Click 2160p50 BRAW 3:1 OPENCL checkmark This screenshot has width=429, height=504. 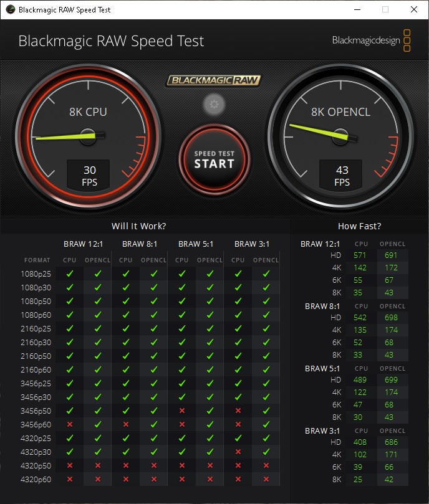coord(266,356)
